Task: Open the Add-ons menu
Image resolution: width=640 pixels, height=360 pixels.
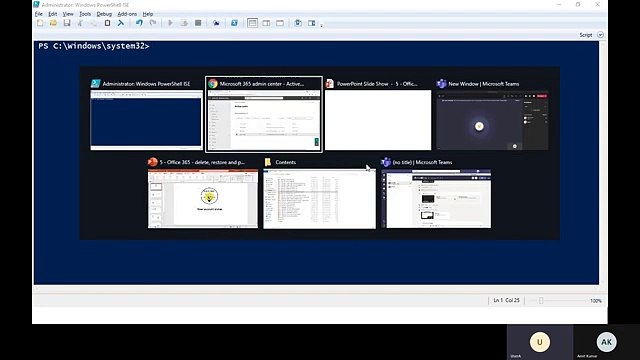Action: point(127,14)
